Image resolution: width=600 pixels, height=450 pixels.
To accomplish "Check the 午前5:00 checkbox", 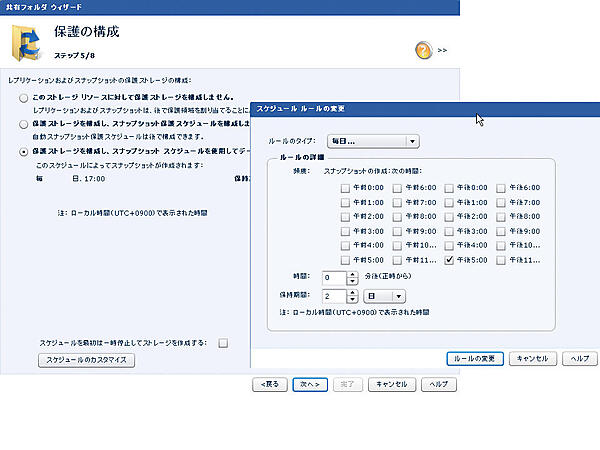I will tap(345, 261).
